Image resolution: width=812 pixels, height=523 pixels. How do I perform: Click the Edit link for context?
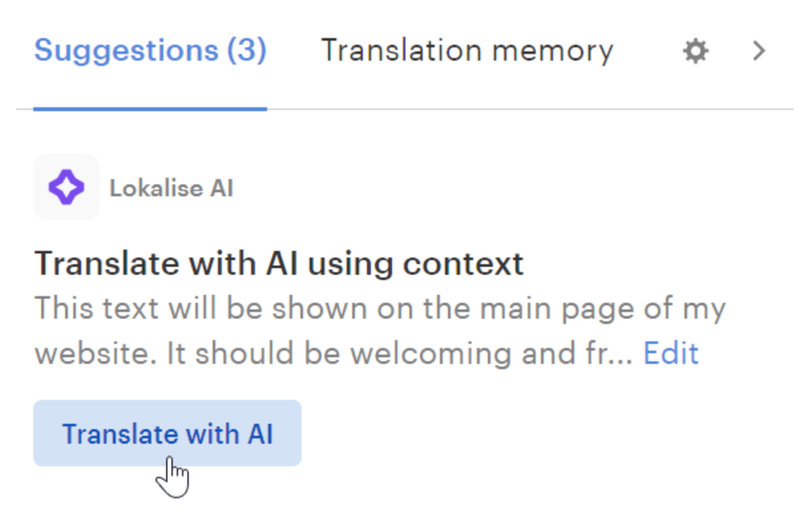tap(671, 353)
